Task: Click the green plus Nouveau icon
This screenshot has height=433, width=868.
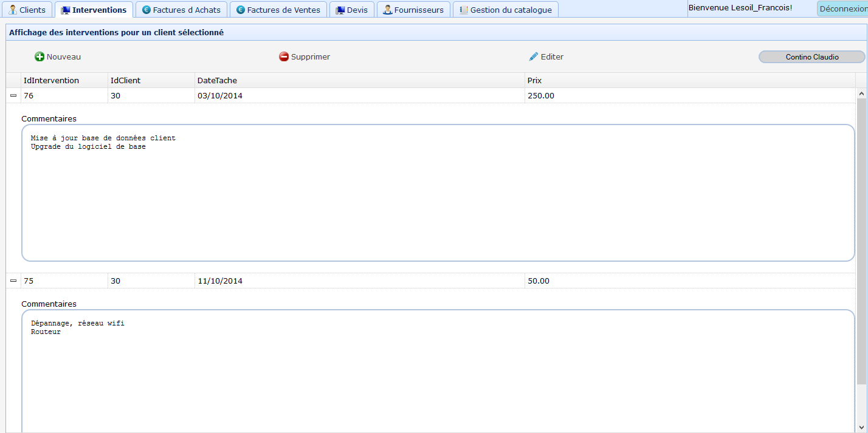Action: (40, 56)
